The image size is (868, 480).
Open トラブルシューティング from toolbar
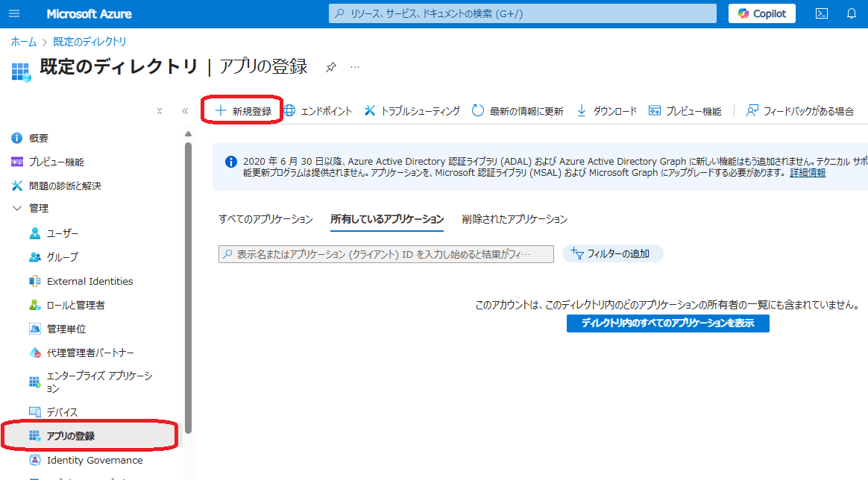[412, 111]
